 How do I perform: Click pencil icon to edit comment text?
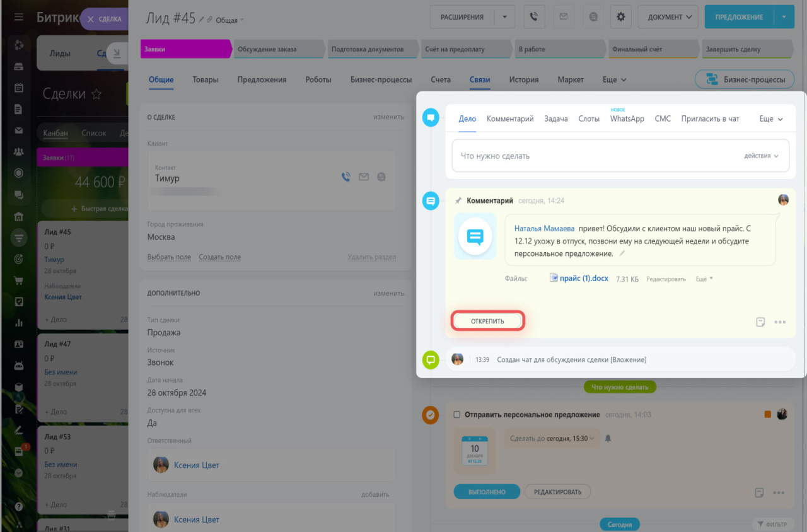click(x=622, y=253)
